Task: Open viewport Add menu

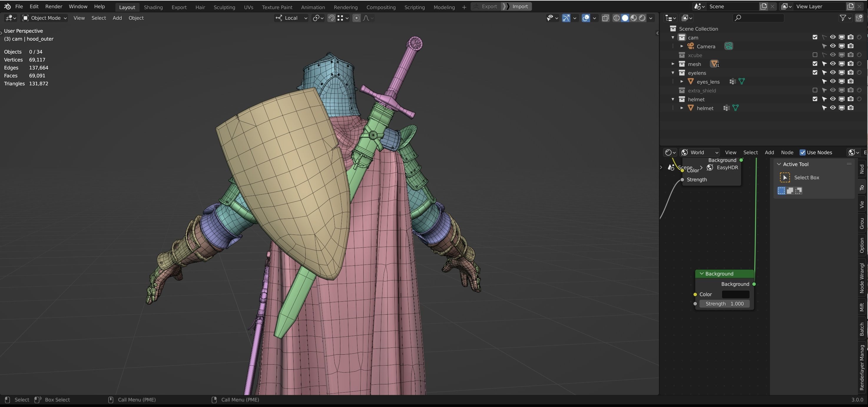Action: (x=117, y=18)
